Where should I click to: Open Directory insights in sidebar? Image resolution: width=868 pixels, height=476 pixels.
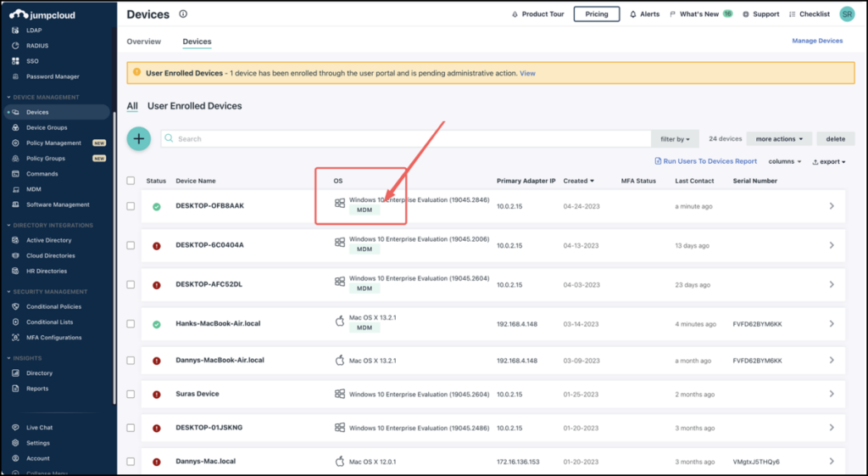coord(39,373)
